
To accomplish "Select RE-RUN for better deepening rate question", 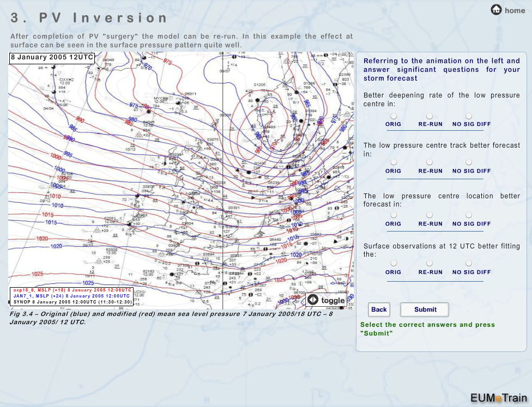I will point(430,116).
